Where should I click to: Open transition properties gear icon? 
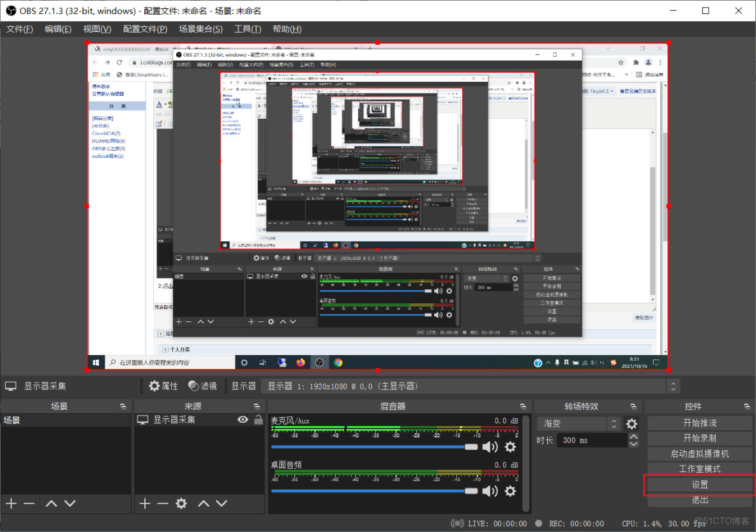pos(631,423)
